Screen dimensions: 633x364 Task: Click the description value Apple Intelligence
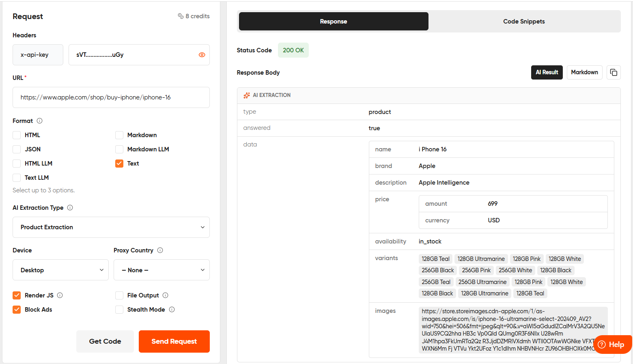pyautogui.click(x=444, y=183)
